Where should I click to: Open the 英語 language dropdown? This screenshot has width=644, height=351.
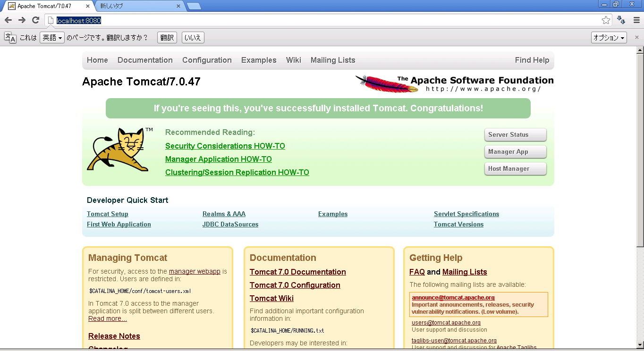click(52, 38)
